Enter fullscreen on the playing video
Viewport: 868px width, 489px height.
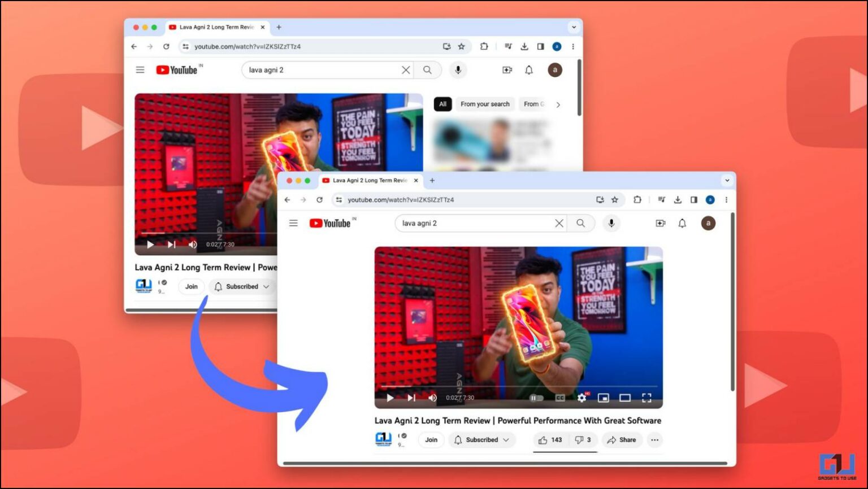(646, 398)
